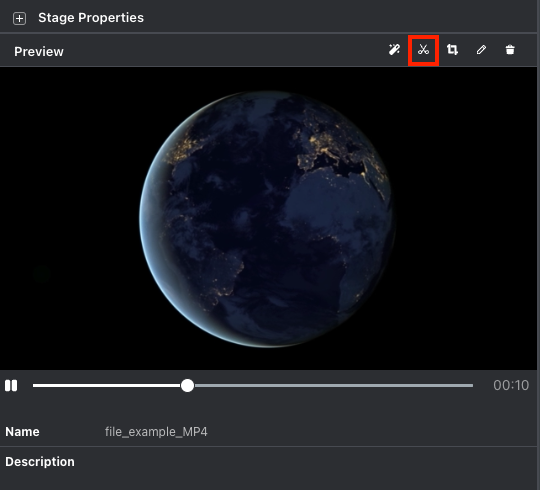The image size is (540, 490).
Task: Click the Stage Properties header title
Action: tap(91, 18)
